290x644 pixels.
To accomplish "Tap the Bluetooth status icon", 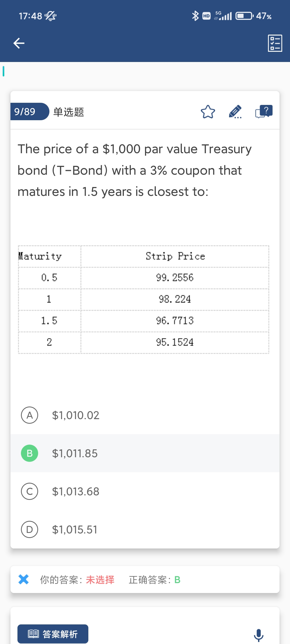I will [195, 16].
